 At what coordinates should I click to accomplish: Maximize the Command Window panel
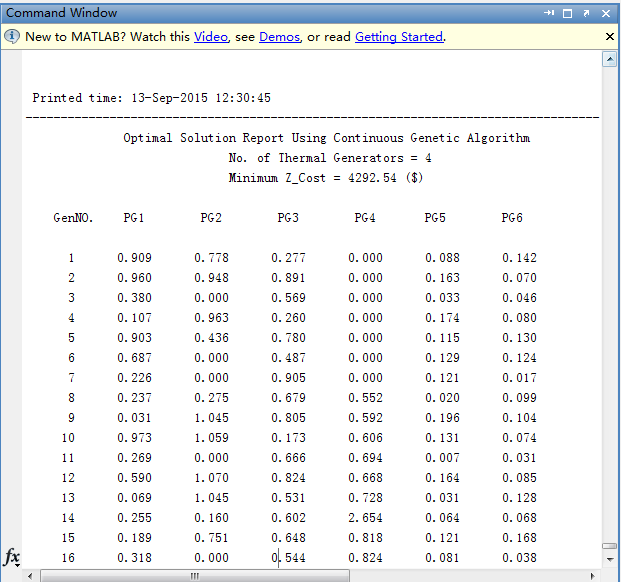(x=568, y=13)
